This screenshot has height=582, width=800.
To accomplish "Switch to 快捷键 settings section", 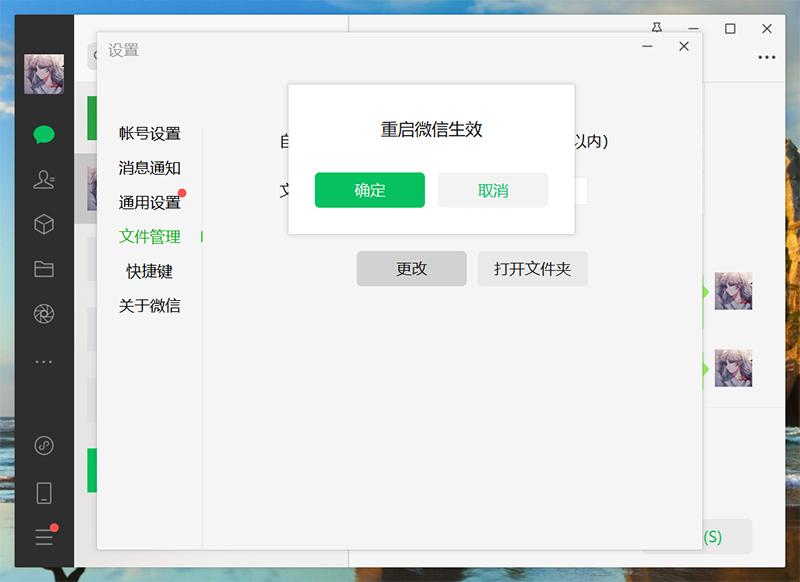I will (149, 271).
